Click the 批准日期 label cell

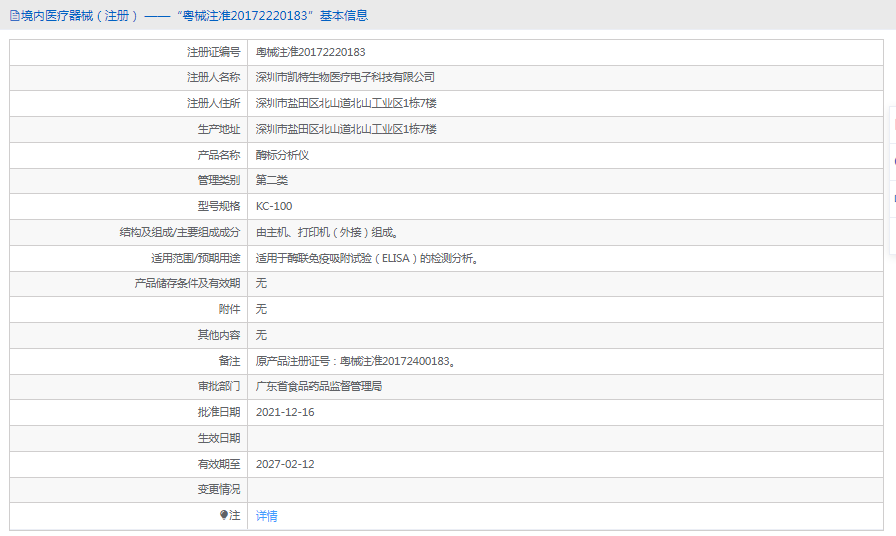(129, 413)
